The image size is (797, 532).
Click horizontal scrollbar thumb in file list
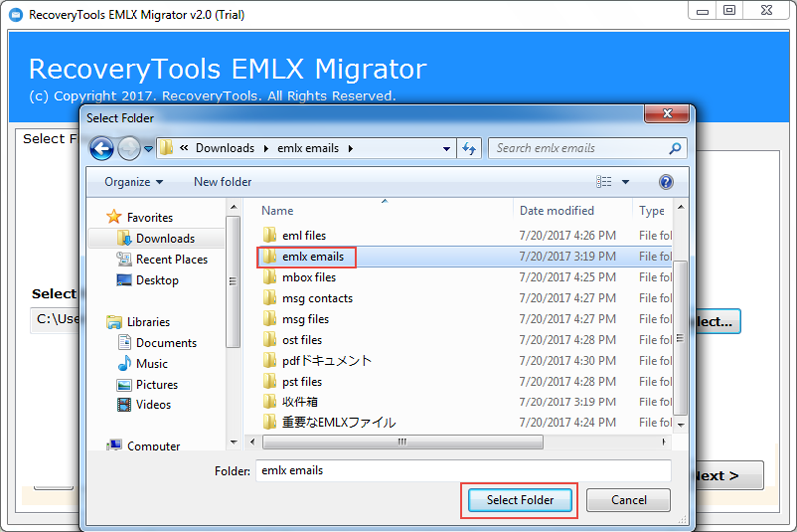coord(402,442)
